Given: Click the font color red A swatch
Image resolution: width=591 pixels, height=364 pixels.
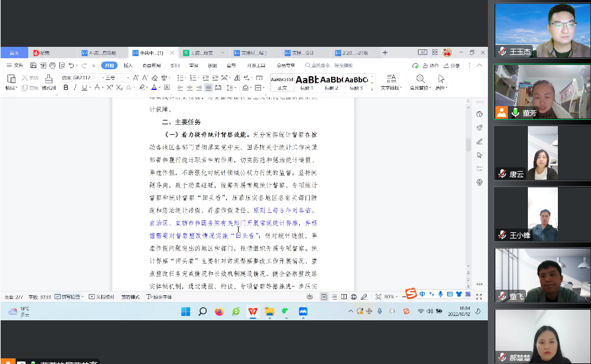Looking at the screenshot, I should tap(154, 87).
